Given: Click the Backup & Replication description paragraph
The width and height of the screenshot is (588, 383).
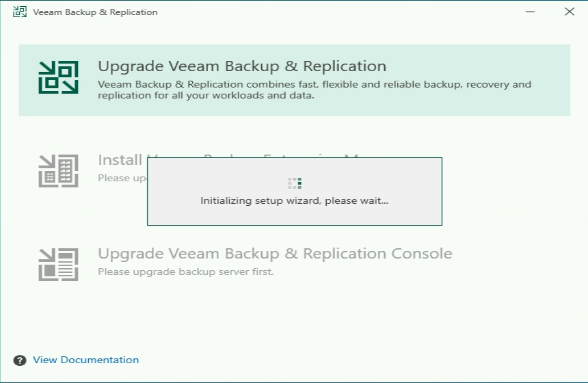Looking at the screenshot, I should coord(315,90).
